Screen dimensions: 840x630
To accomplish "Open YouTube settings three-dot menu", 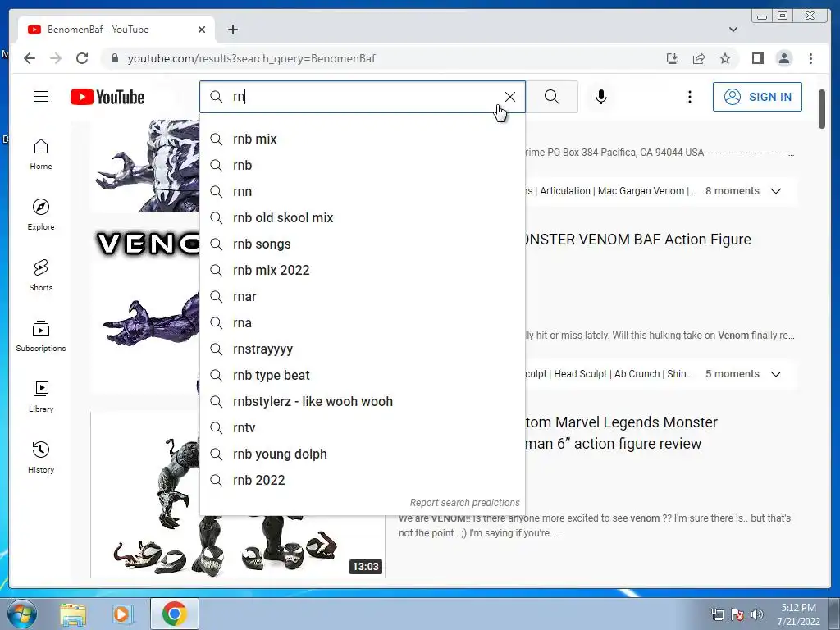I will click(x=689, y=97).
